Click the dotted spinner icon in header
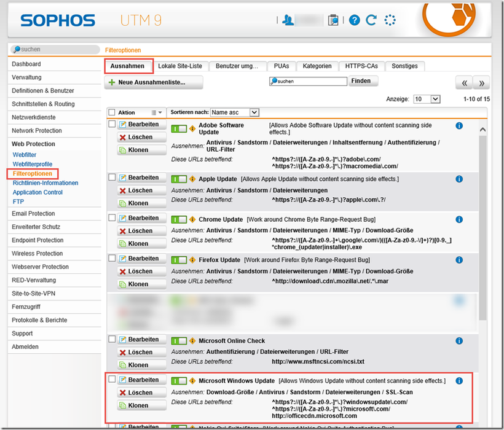The image size is (504, 430). (390, 20)
